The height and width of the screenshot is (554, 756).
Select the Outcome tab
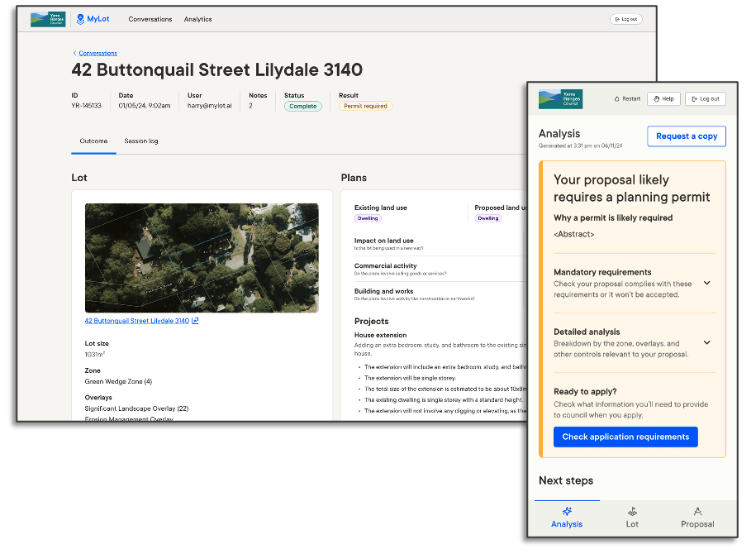(93, 141)
